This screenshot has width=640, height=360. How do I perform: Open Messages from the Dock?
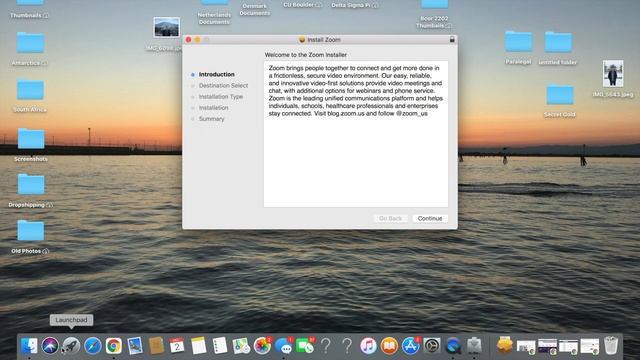pyautogui.click(x=283, y=346)
